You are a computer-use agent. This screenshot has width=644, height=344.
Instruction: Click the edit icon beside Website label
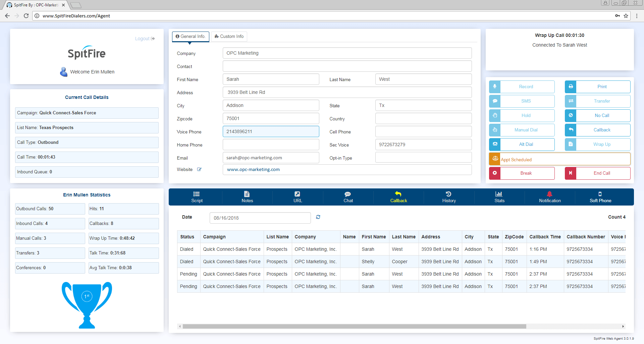pyautogui.click(x=199, y=169)
